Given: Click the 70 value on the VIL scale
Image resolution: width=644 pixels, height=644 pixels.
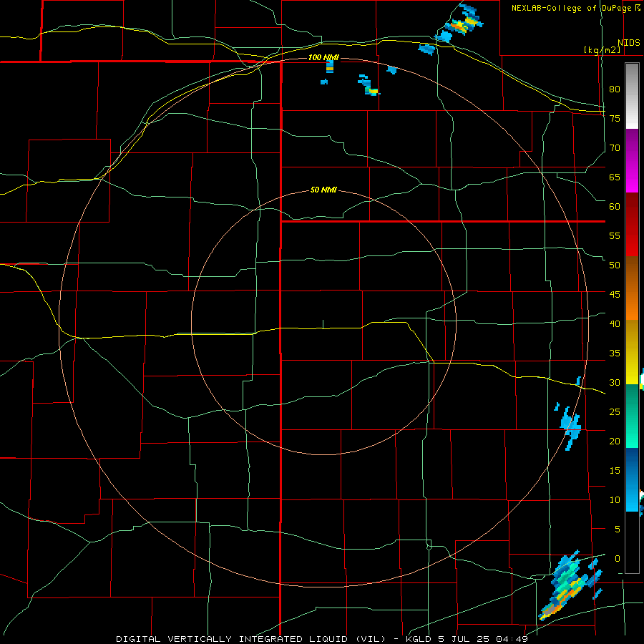Looking at the screenshot, I should [615, 148].
